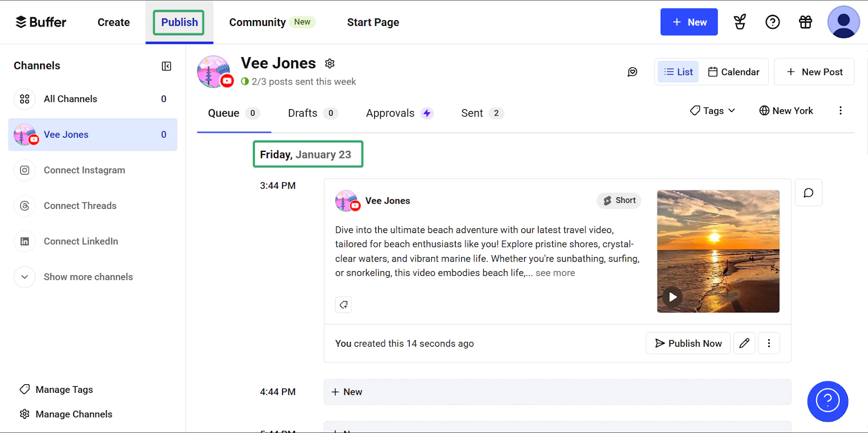
Task: Click the 'Channels' sidebar heading
Action: [37, 66]
